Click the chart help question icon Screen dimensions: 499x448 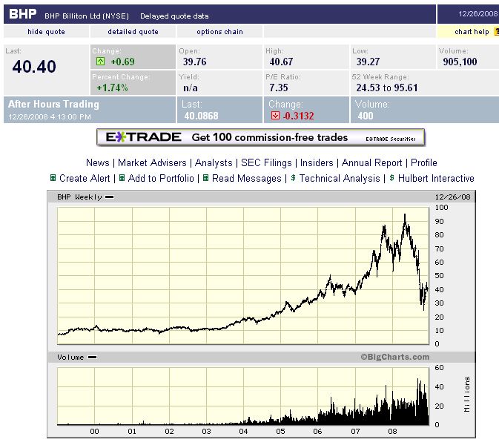496,31
